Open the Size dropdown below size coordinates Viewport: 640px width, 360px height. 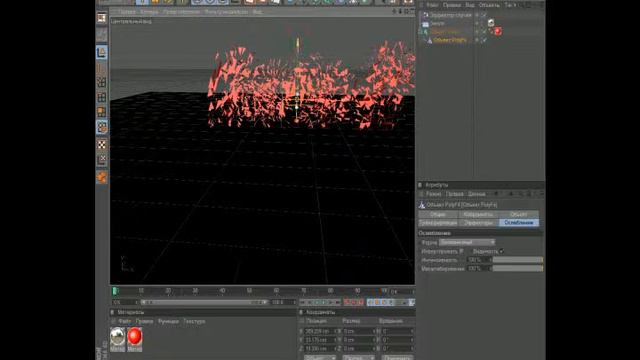(x=358, y=358)
